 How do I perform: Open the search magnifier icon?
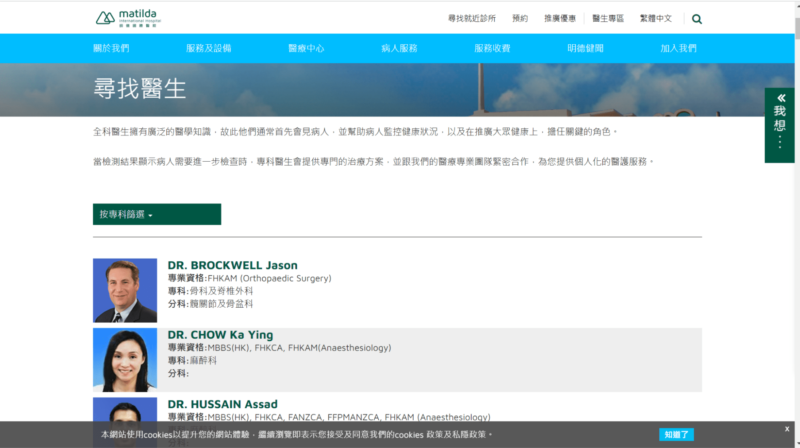(x=697, y=18)
